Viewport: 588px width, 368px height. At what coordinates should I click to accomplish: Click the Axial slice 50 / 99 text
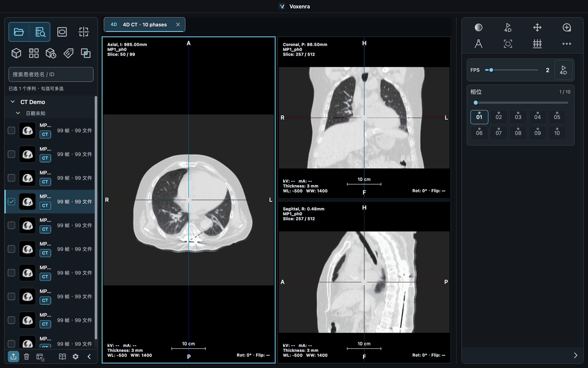121,55
